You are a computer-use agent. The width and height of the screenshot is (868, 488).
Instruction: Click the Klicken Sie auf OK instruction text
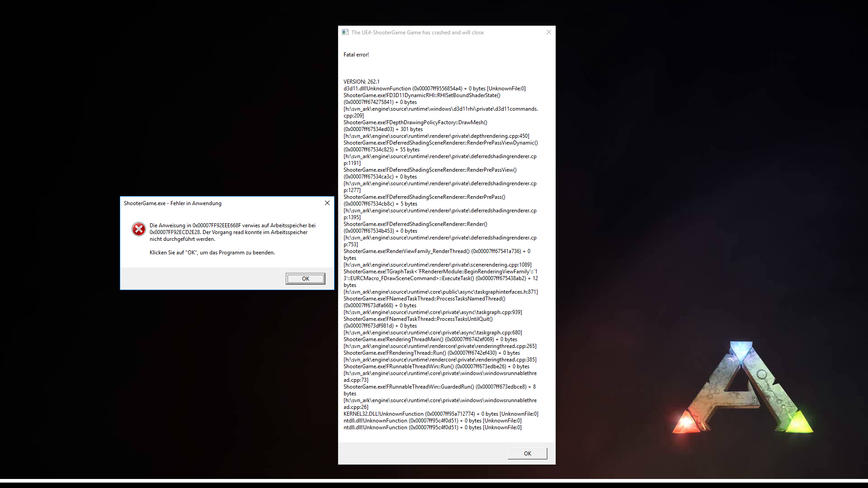[212, 253]
